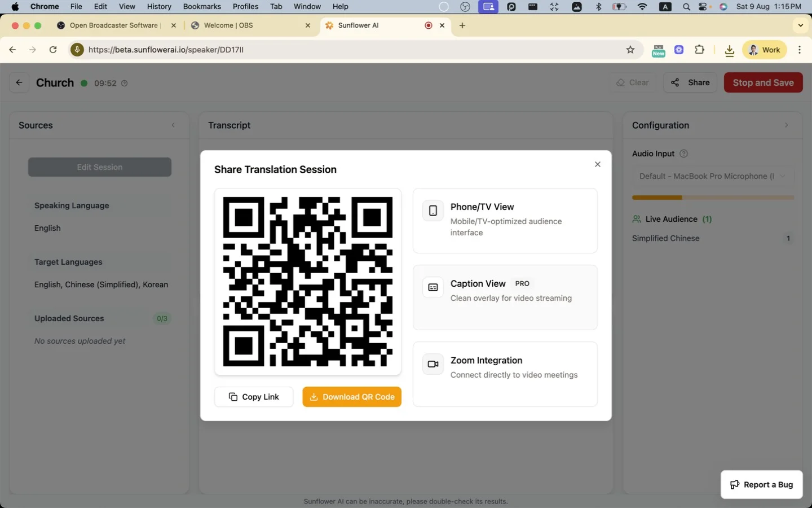Click the session title Church
The height and width of the screenshot is (508, 812).
tap(55, 82)
